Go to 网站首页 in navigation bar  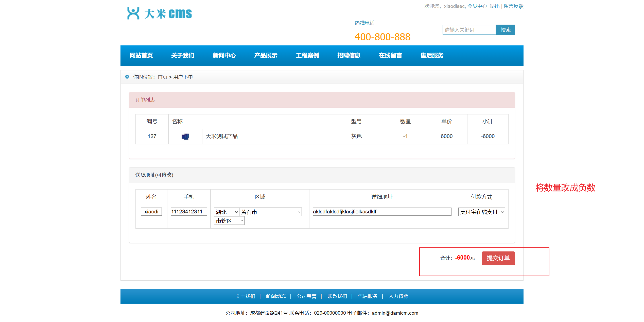141,56
